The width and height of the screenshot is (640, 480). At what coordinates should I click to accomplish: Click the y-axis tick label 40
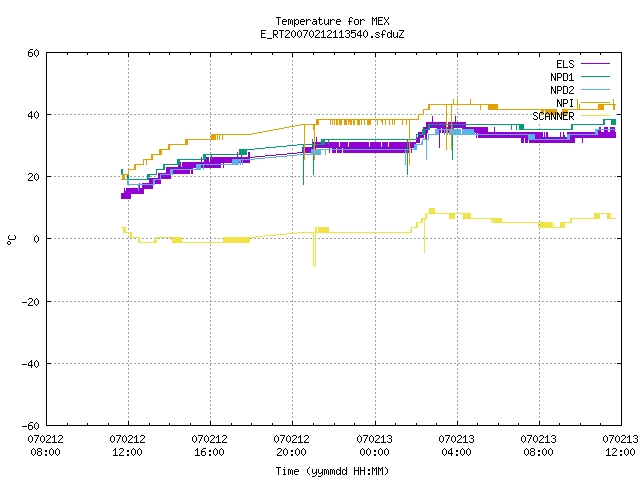33,115
